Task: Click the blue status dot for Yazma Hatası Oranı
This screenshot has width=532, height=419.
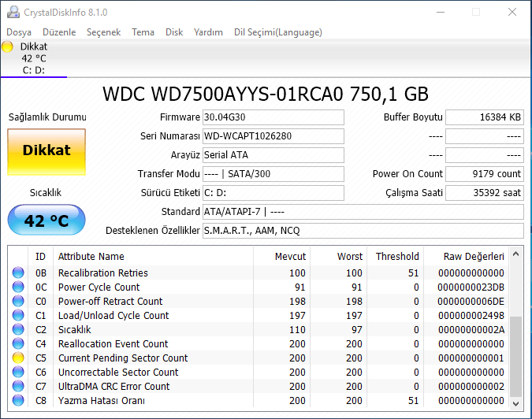Action: click(x=18, y=400)
